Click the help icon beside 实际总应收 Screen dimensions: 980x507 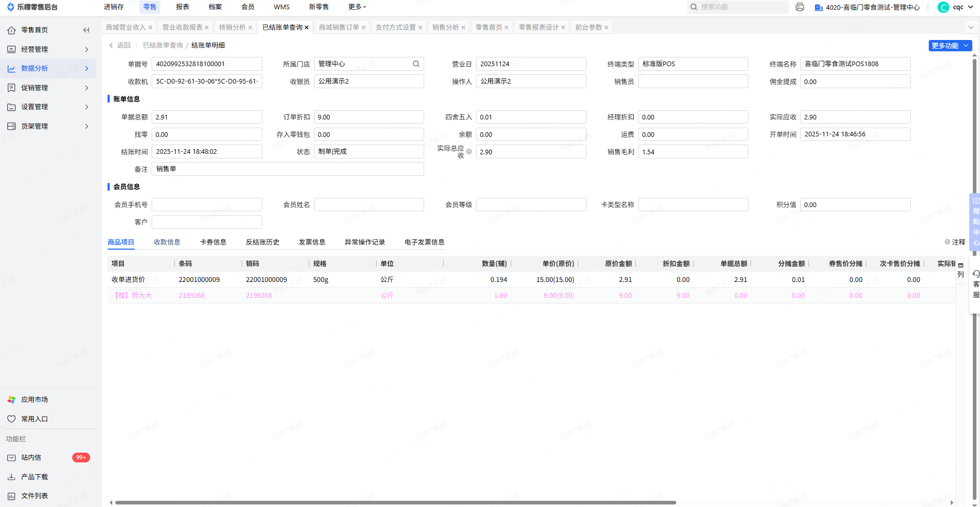click(469, 152)
